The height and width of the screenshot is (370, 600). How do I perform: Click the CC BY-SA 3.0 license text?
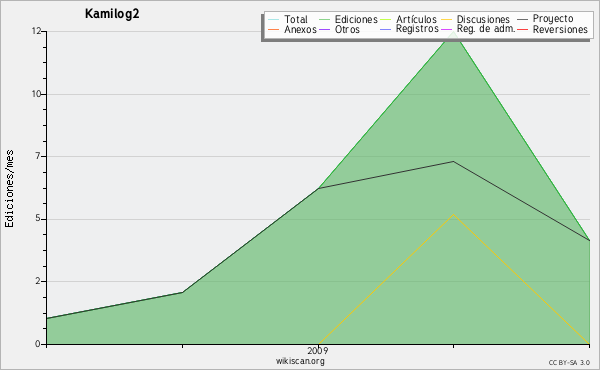click(x=569, y=363)
